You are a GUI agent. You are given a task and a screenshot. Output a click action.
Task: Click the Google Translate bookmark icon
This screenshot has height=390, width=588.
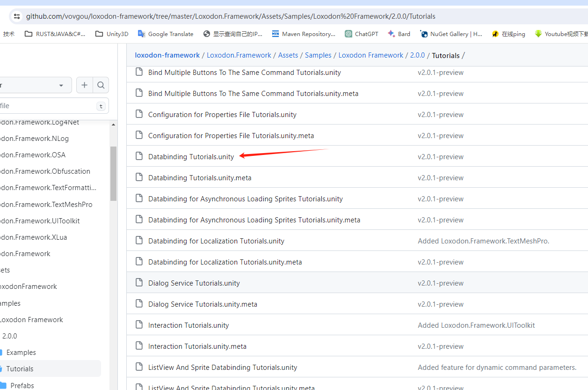coord(141,33)
